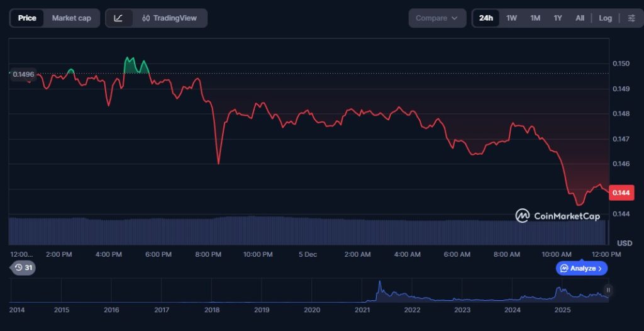Image resolution: width=644 pixels, height=331 pixels.
Task: Click the 2021 peak in navigator
Action: [379, 285]
